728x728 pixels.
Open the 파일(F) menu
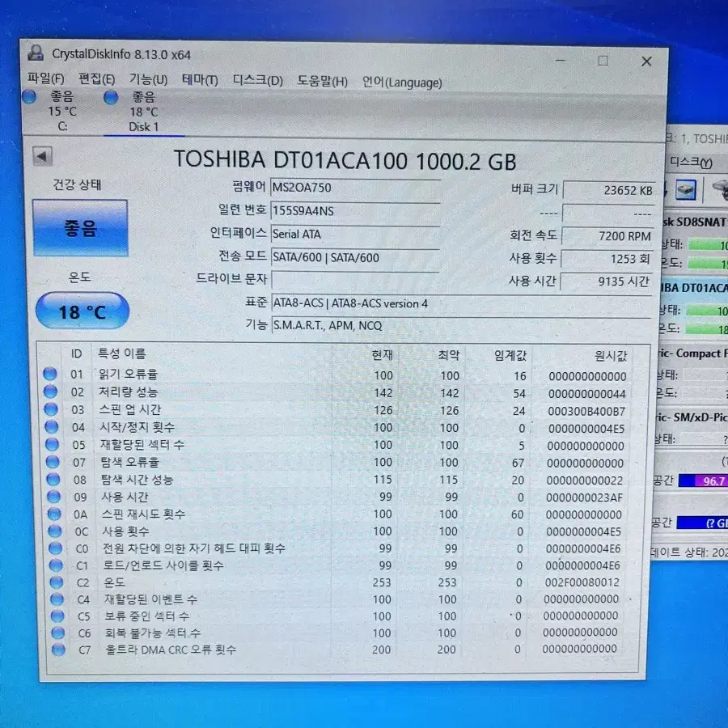[x=45, y=78]
